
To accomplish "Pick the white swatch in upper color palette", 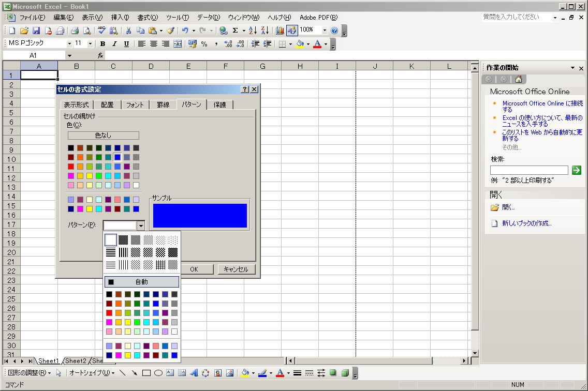I will pyautogui.click(x=136, y=185).
